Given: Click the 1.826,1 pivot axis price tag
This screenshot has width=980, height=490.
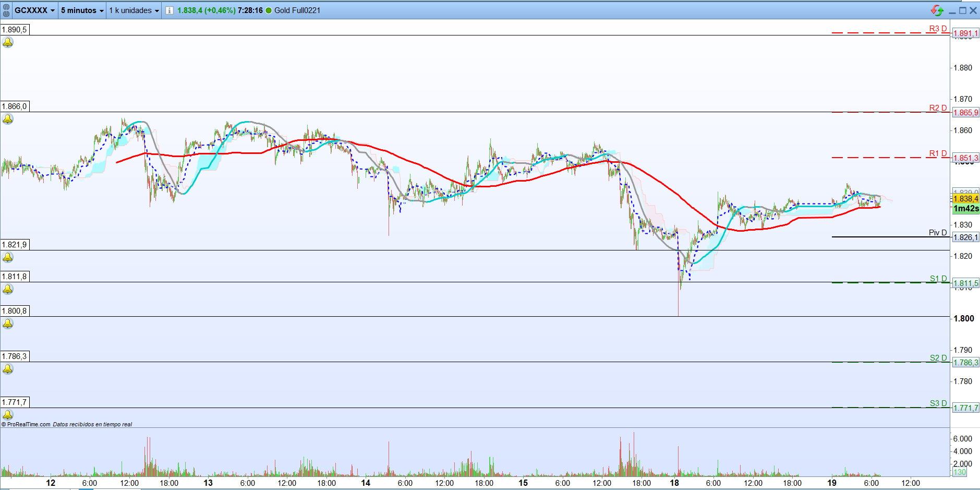Looking at the screenshot, I should [966, 237].
